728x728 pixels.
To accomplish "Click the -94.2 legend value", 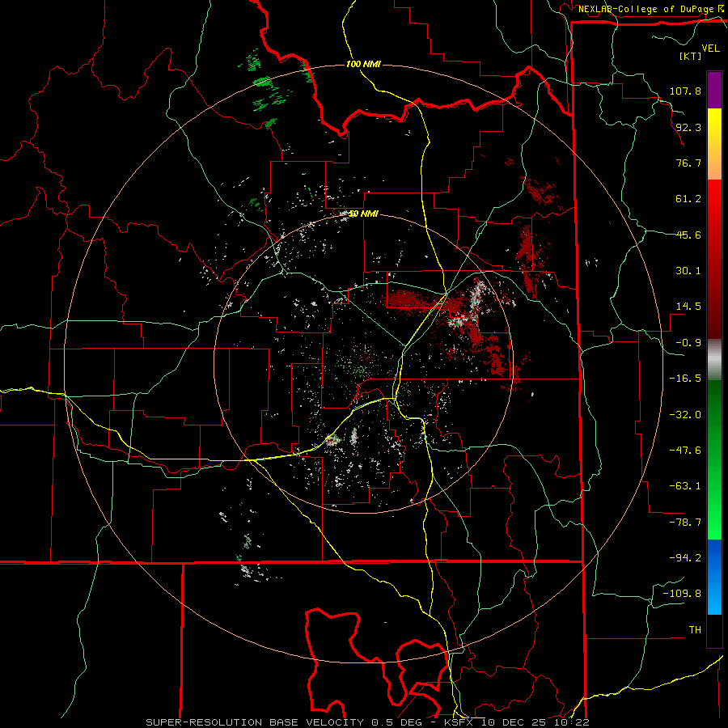I will coord(685,558).
